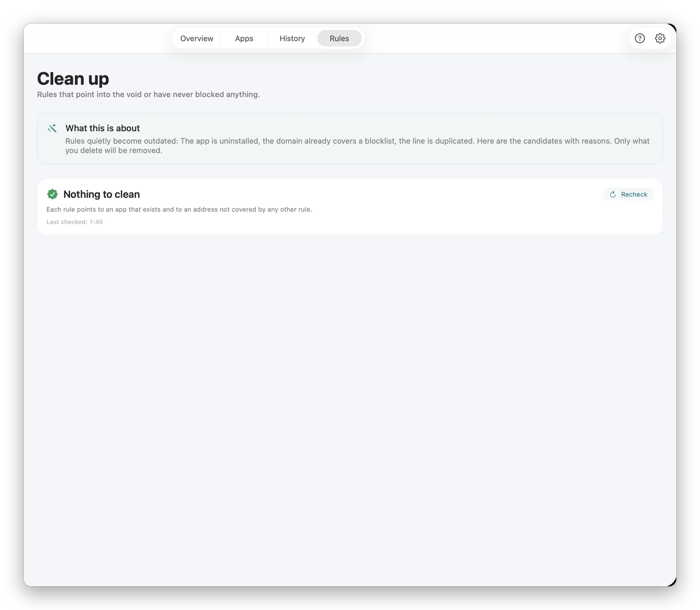This screenshot has height=610, width=700.
Task: Open the Apps tab
Action: pos(244,38)
